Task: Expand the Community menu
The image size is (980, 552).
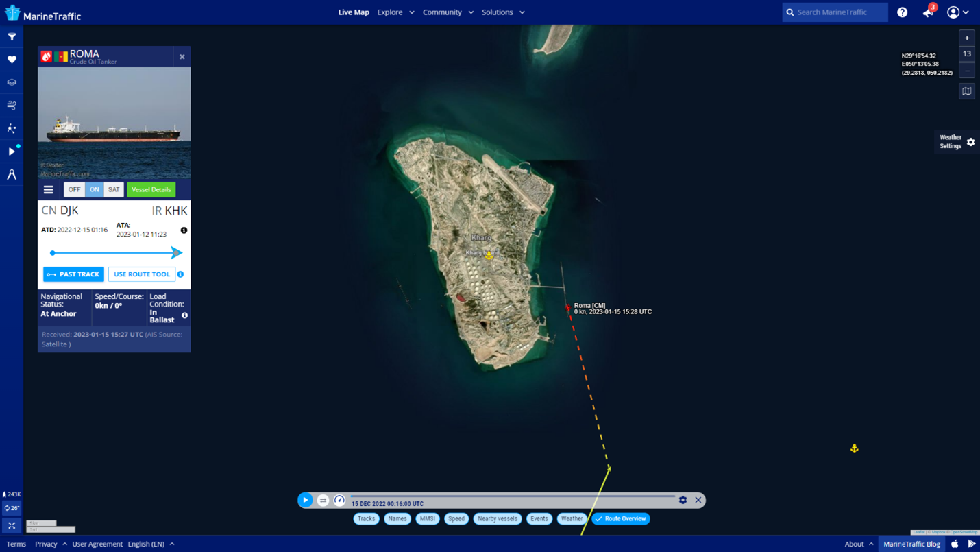Action: [x=448, y=12]
